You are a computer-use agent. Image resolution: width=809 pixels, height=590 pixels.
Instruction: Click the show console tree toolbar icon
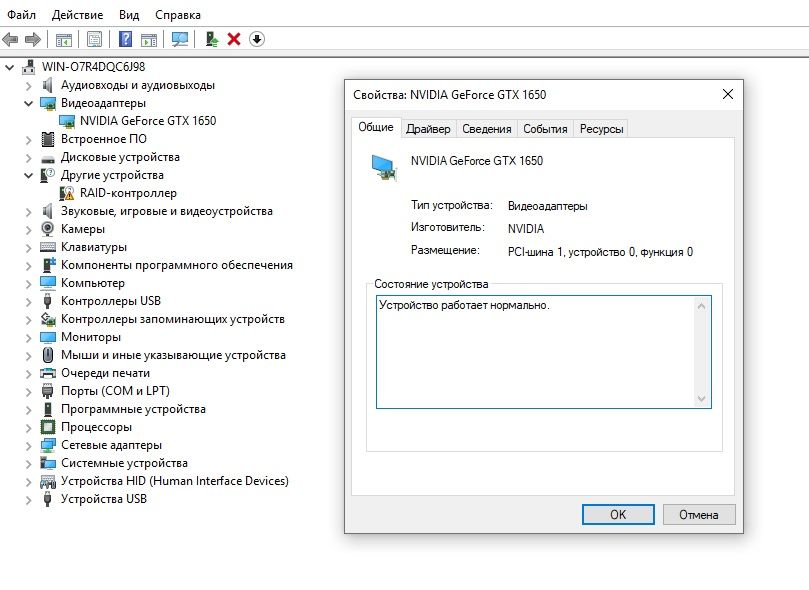click(63, 39)
